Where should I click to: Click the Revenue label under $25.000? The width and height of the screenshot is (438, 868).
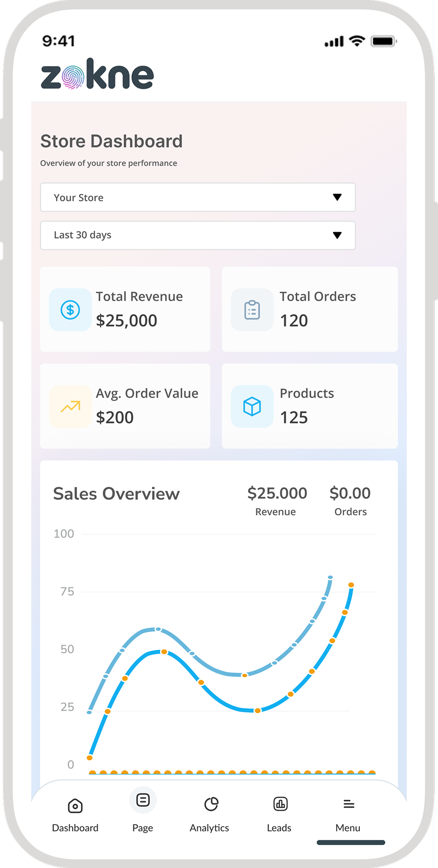[x=276, y=512]
